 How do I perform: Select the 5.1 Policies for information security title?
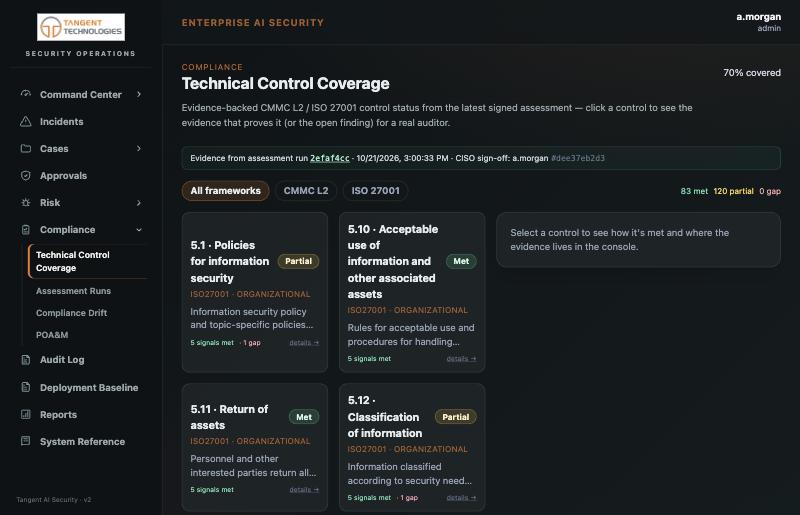coord(230,261)
